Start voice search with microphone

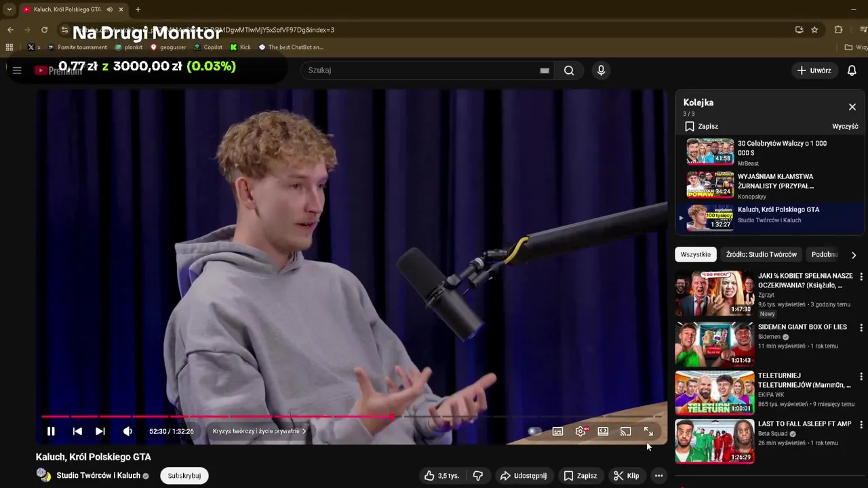pyautogui.click(x=601, y=70)
